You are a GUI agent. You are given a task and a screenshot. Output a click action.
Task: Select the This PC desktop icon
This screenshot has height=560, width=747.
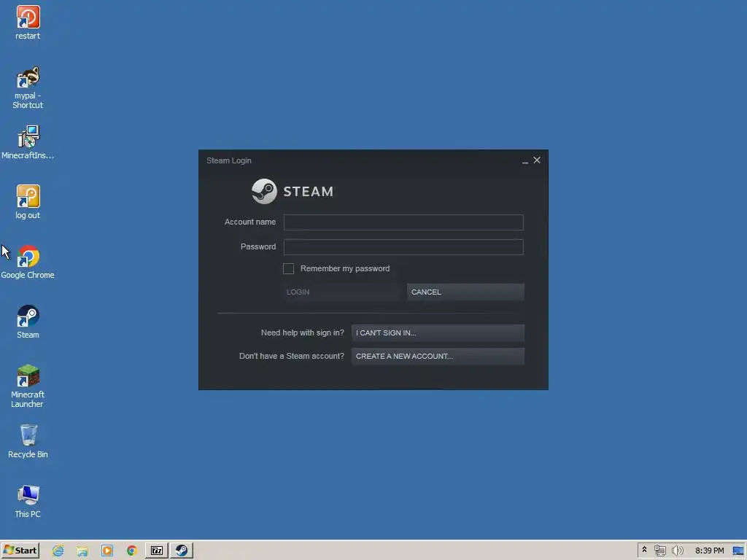pos(28,496)
